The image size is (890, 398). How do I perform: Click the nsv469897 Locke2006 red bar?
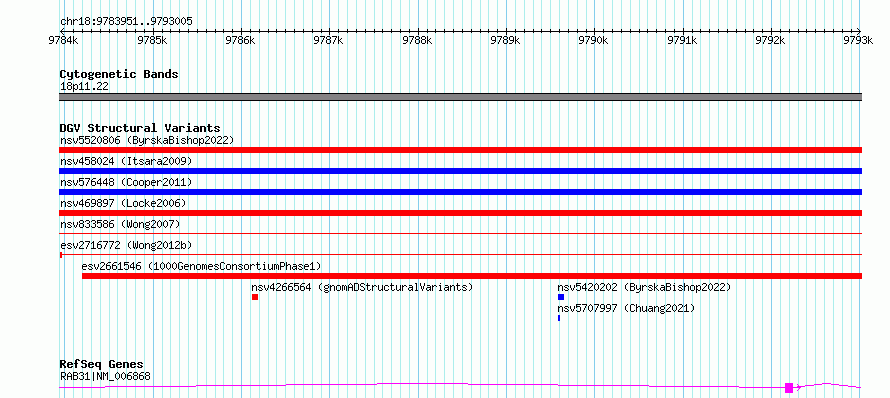click(460, 213)
